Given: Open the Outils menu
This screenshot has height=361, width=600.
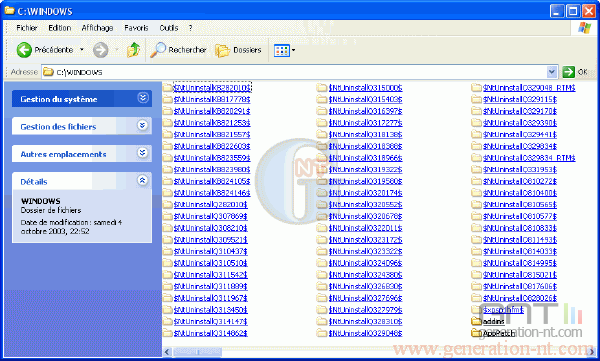Looking at the screenshot, I should [x=169, y=28].
